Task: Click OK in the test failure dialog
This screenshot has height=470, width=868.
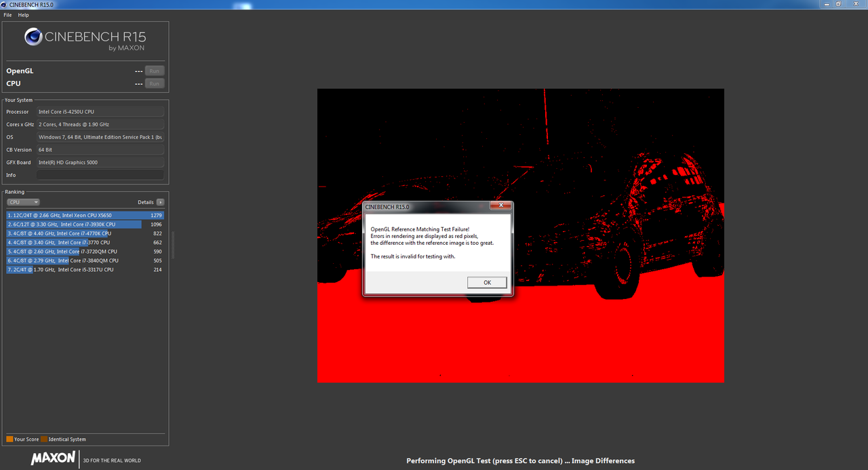Action: point(487,282)
